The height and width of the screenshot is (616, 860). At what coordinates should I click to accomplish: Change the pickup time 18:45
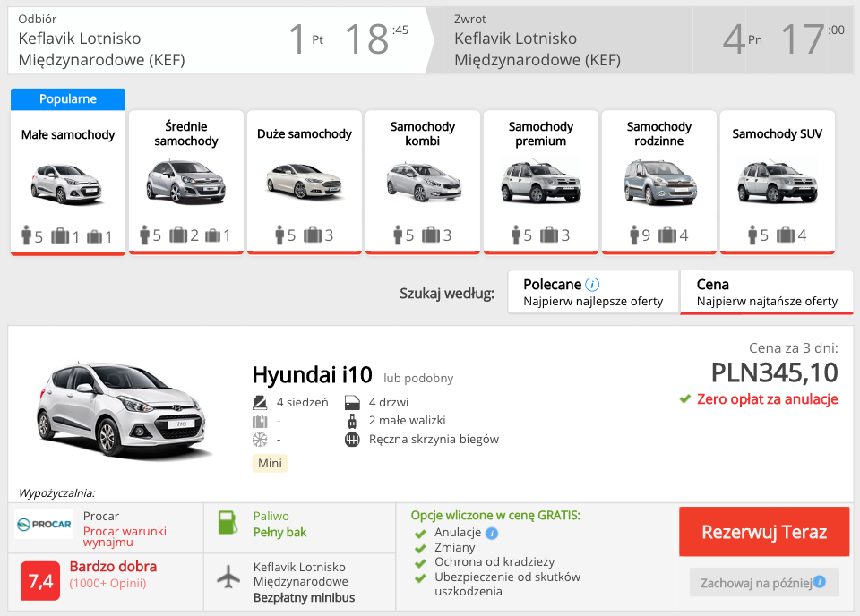click(x=377, y=39)
